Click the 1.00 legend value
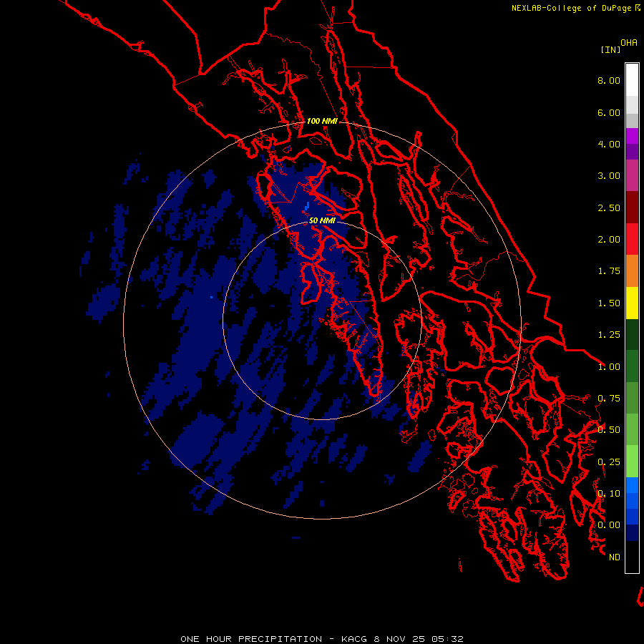Image resolution: width=644 pixels, height=644 pixels. [x=609, y=367]
